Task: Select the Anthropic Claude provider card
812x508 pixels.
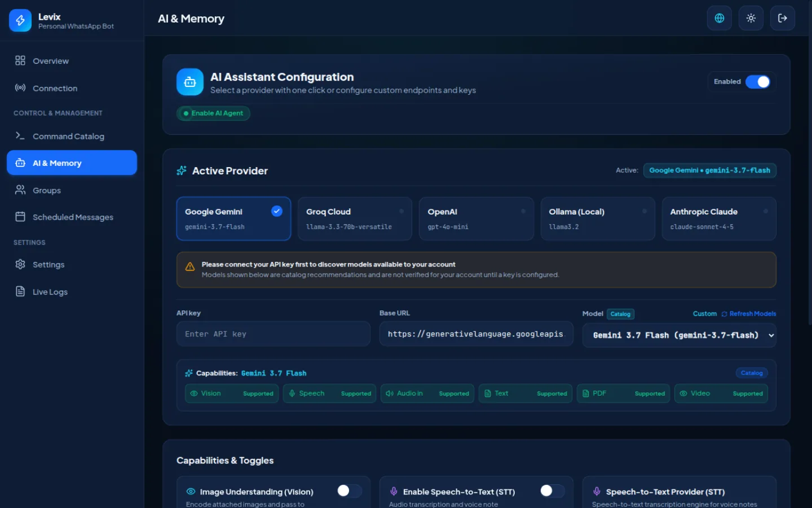Action: click(x=719, y=218)
